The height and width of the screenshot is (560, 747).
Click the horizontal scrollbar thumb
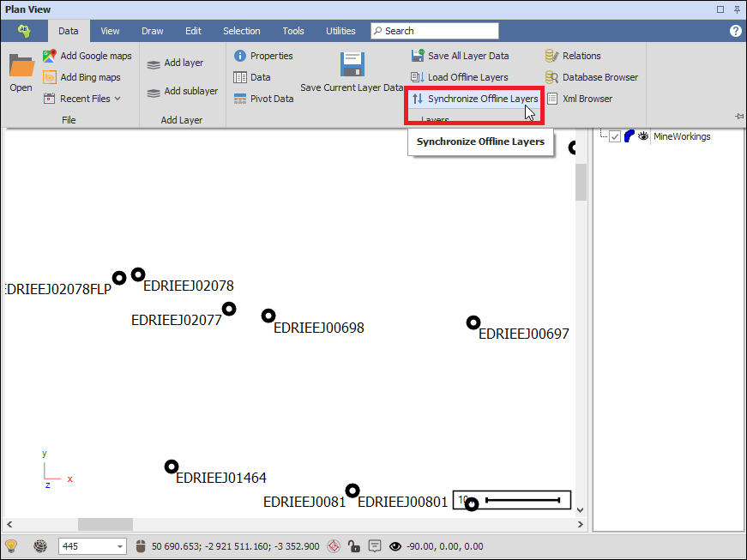click(105, 524)
